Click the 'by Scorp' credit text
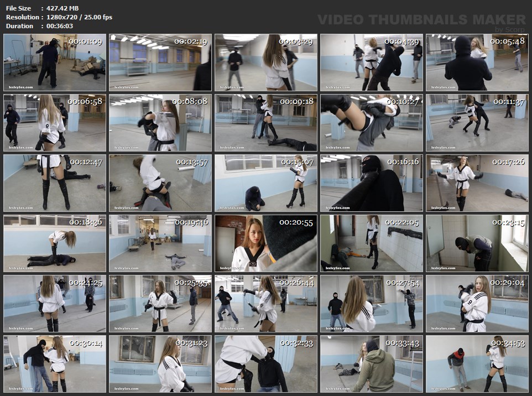Viewport: 532px width, 396px height. (x=510, y=29)
